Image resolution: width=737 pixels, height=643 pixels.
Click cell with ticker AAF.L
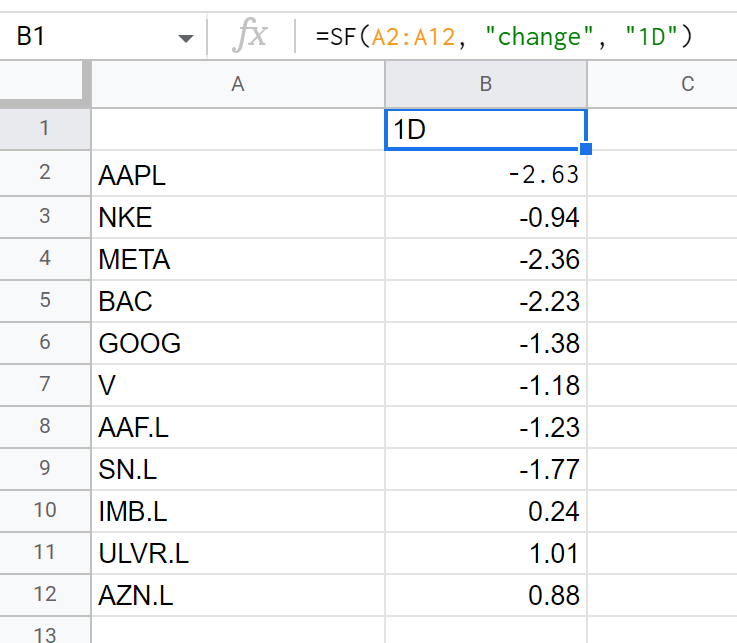click(x=238, y=426)
